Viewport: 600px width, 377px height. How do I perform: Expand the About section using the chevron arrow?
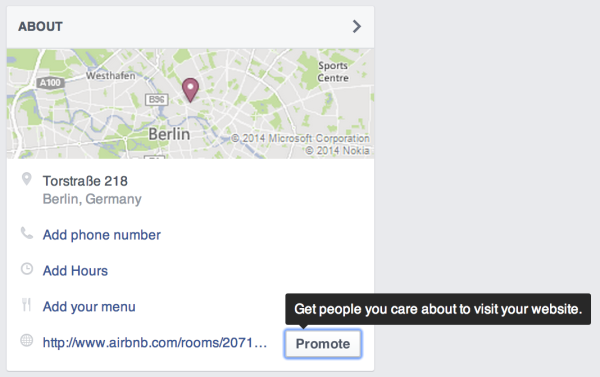click(357, 26)
